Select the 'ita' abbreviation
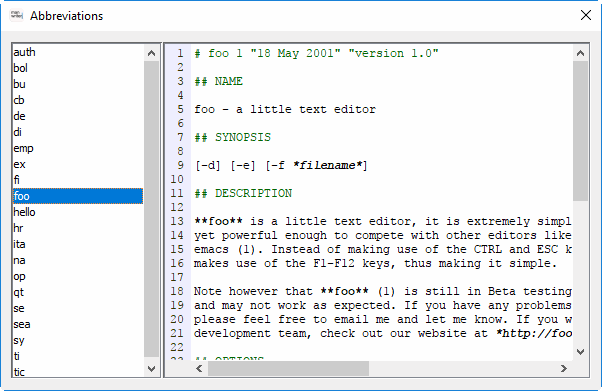This screenshot has width=602, height=391. [x=78, y=244]
